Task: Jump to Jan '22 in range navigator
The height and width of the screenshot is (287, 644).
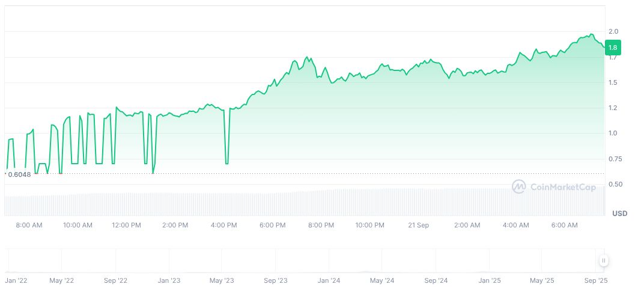Action: point(16,280)
